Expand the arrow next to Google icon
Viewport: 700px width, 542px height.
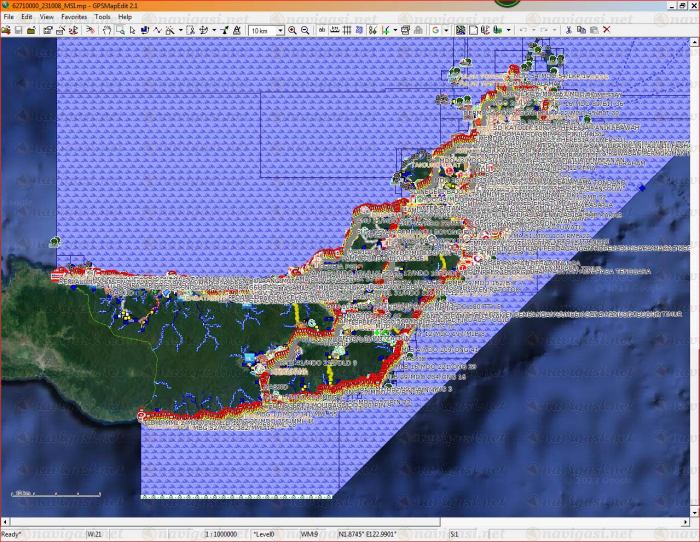tap(446, 31)
